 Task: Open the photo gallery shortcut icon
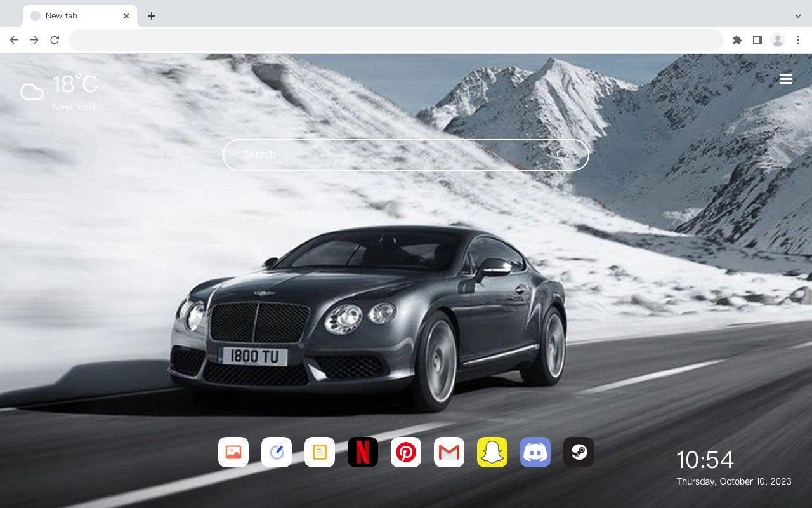coord(233,452)
